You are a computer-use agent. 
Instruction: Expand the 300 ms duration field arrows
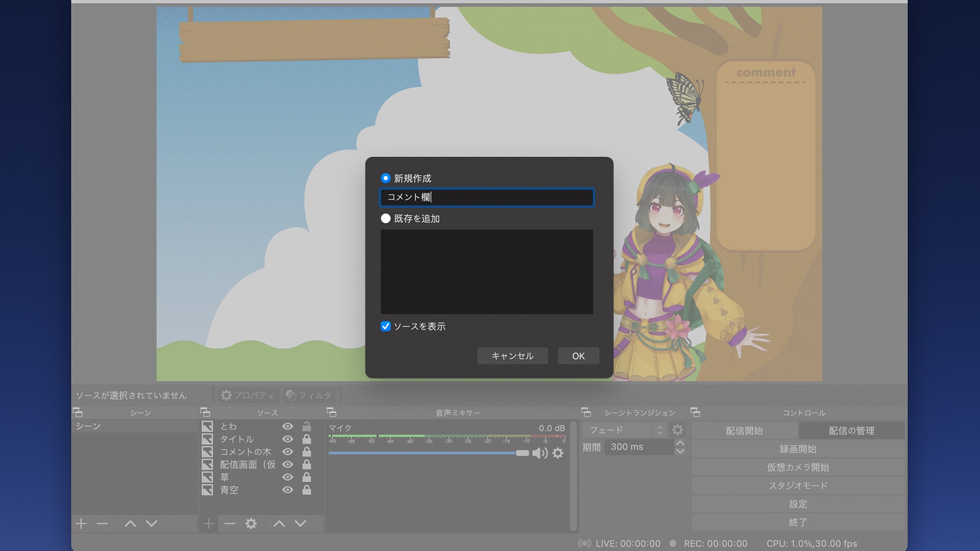pyautogui.click(x=680, y=447)
